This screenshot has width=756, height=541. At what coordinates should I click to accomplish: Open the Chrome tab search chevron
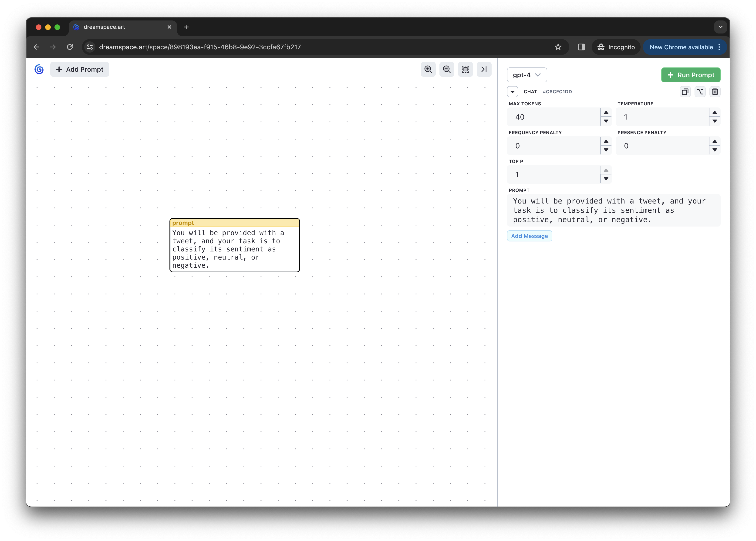(x=720, y=27)
